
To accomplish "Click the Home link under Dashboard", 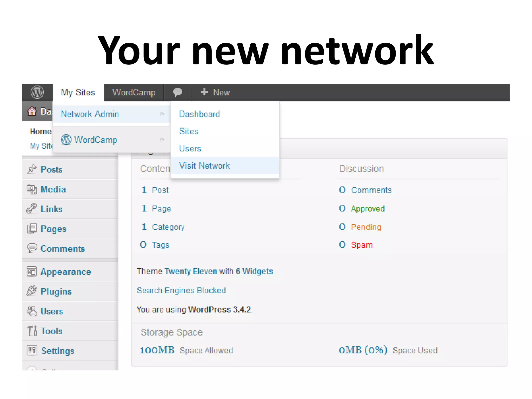I will [x=41, y=131].
